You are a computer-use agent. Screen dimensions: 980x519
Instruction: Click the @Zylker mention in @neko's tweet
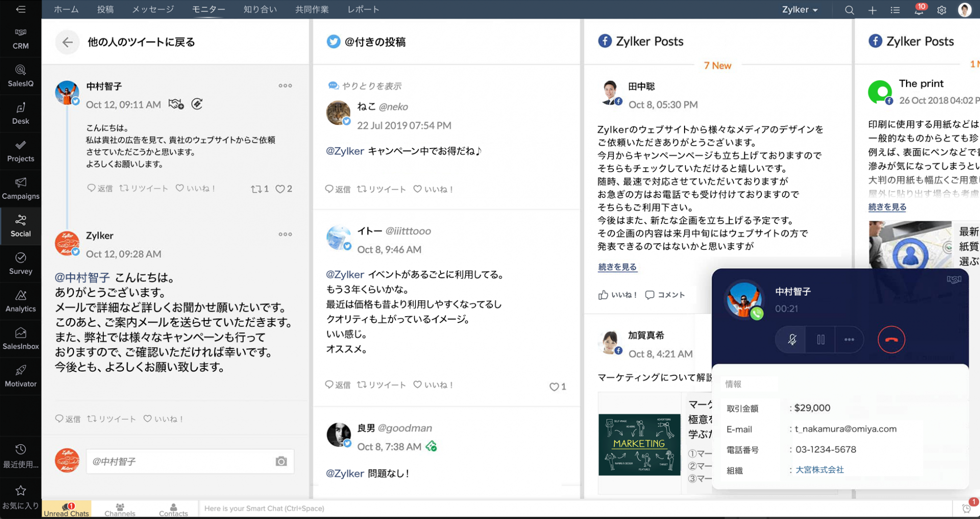pos(345,151)
